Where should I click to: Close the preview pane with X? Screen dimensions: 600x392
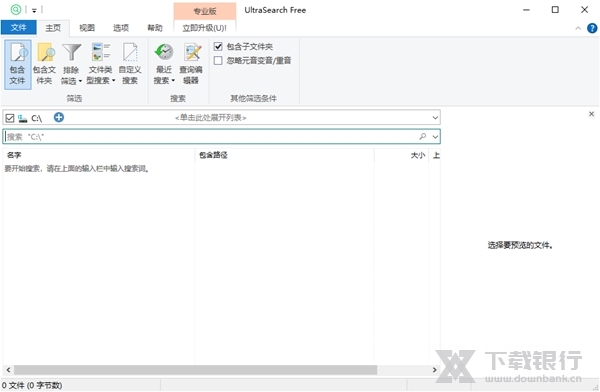(591, 114)
